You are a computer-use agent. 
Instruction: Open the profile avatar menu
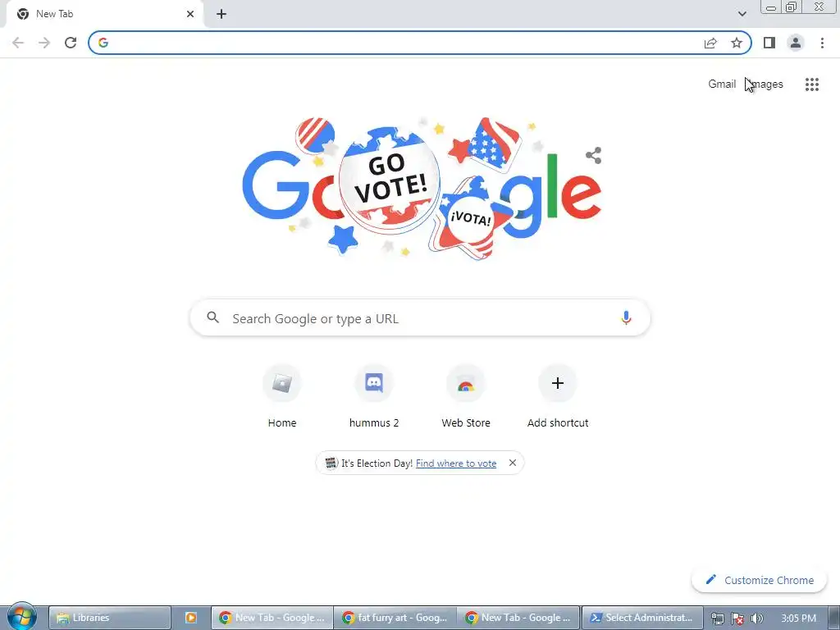(796, 43)
